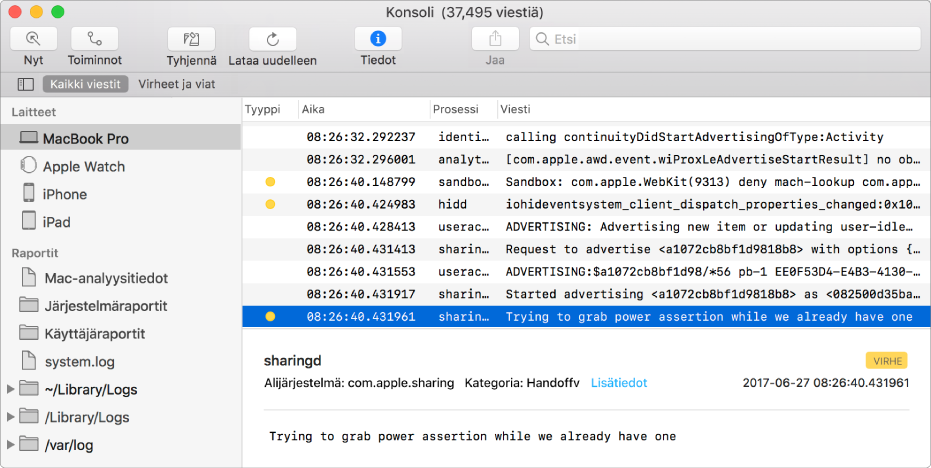
Task: Expand the /var/log folder
Action: (x=10, y=444)
